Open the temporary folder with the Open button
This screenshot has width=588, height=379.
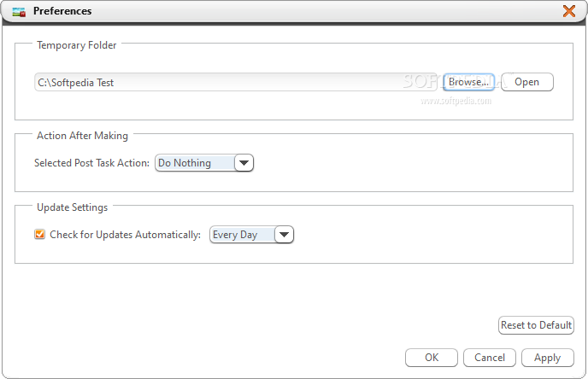coord(526,82)
